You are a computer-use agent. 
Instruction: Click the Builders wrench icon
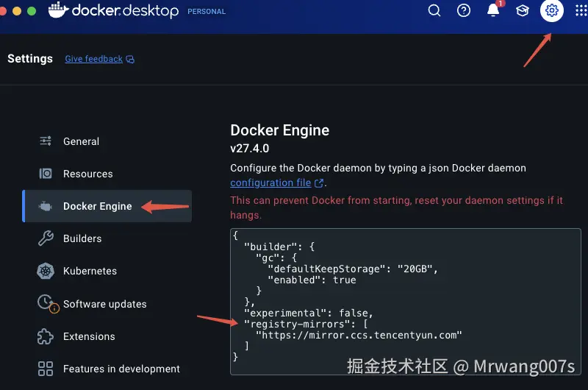pyautogui.click(x=46, y=238)
